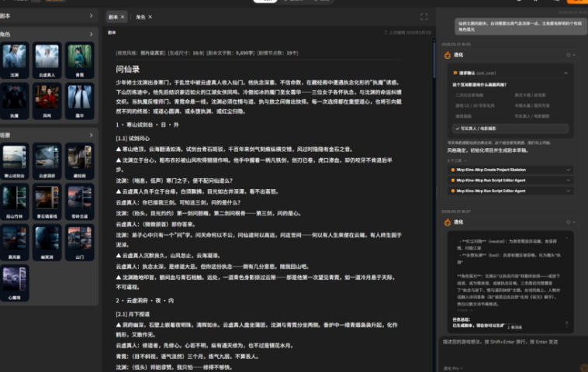Open the second 造化 message options icon
This screenshot has width=588, height=372.
coord(570,222)
